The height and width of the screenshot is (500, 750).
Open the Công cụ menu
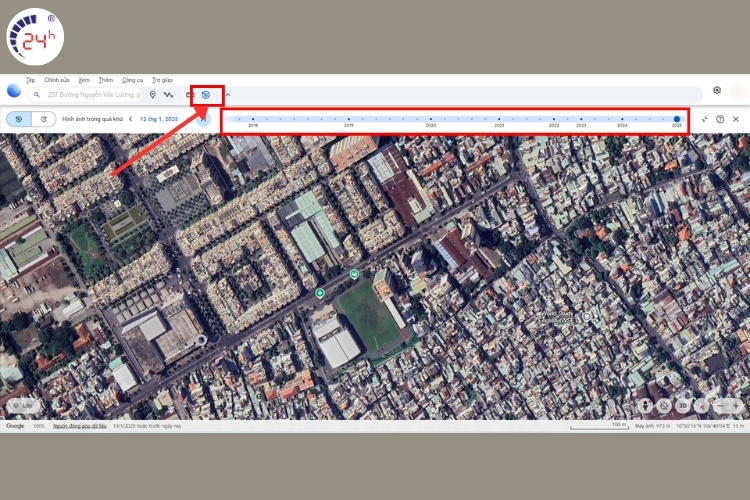point(132,80)
